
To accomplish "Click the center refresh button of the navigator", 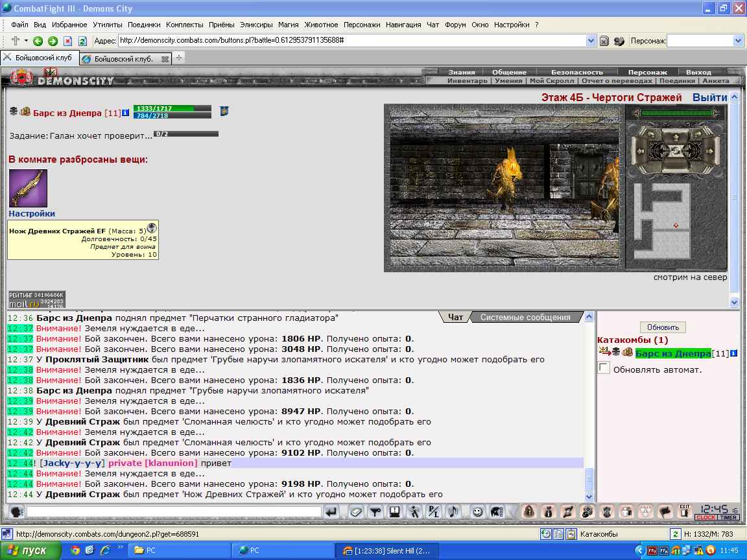I will click(x=676, y=151).
